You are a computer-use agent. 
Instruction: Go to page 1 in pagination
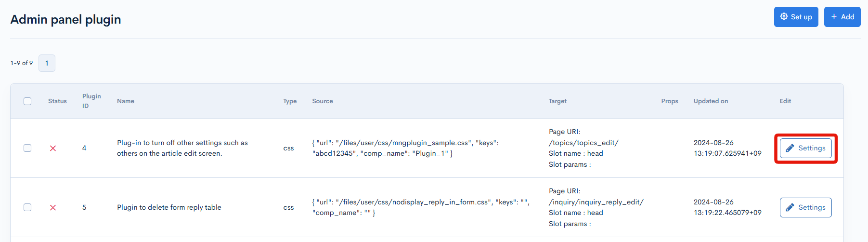47,63
